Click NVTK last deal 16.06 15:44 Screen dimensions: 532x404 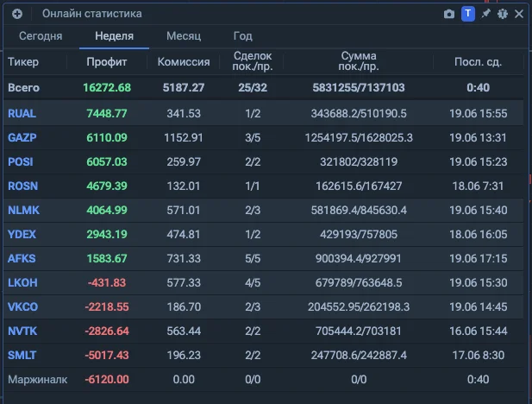[478, 331]
